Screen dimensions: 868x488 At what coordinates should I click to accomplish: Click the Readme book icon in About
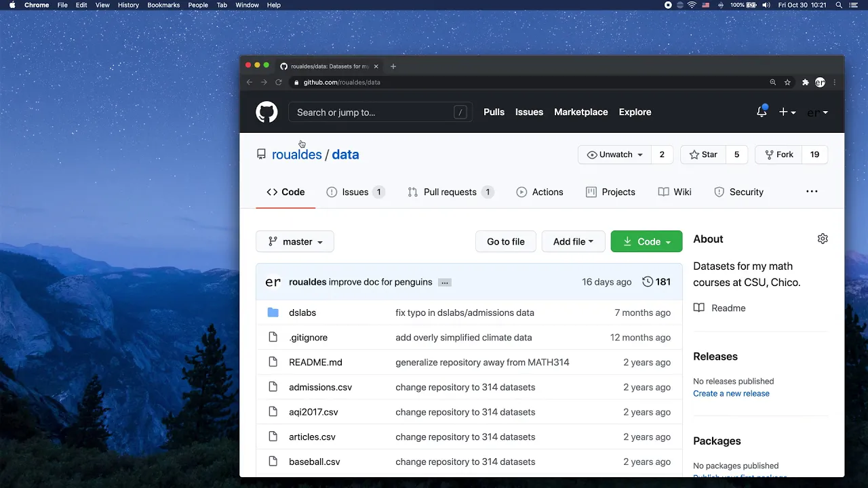pos(699,308)
